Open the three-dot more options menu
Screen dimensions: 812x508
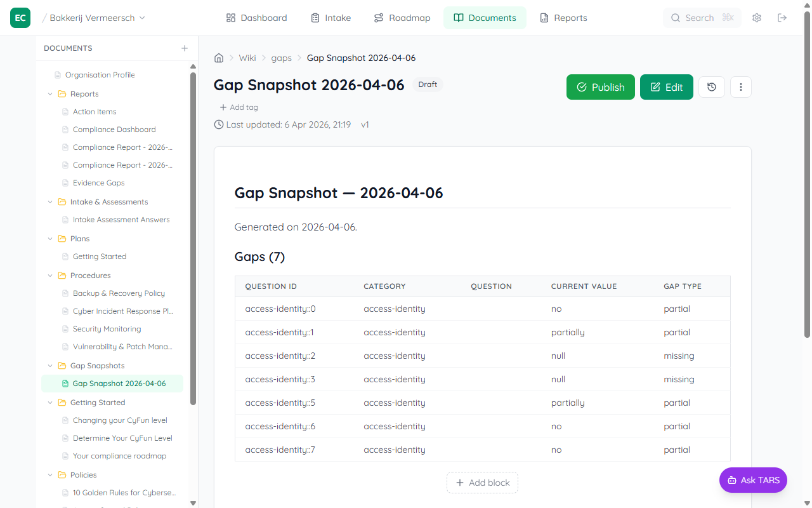tap(741, 87)
